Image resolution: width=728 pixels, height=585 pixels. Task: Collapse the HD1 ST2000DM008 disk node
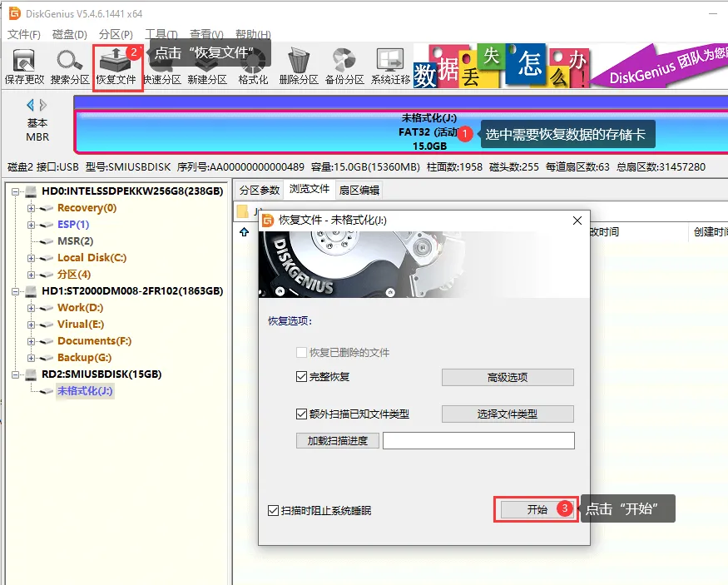tap(15, 291)
